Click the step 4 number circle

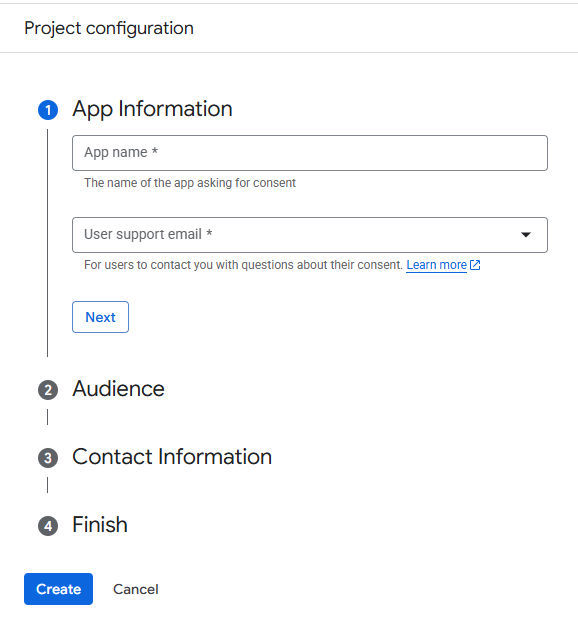[x=48, y=526]
